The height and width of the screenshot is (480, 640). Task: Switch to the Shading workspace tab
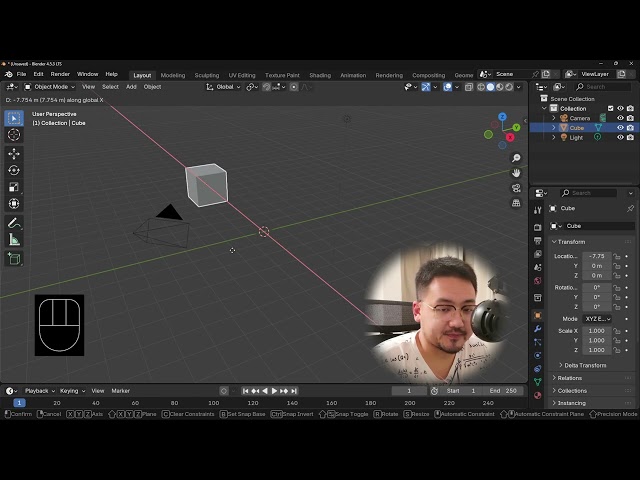(x=320, y=76)
